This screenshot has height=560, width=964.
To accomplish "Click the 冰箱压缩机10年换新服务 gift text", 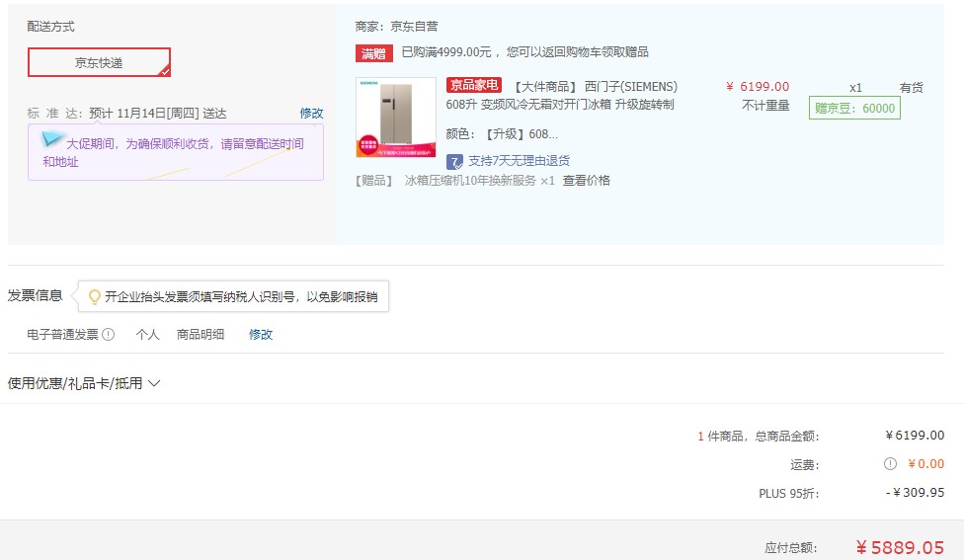I will [470, 181].
